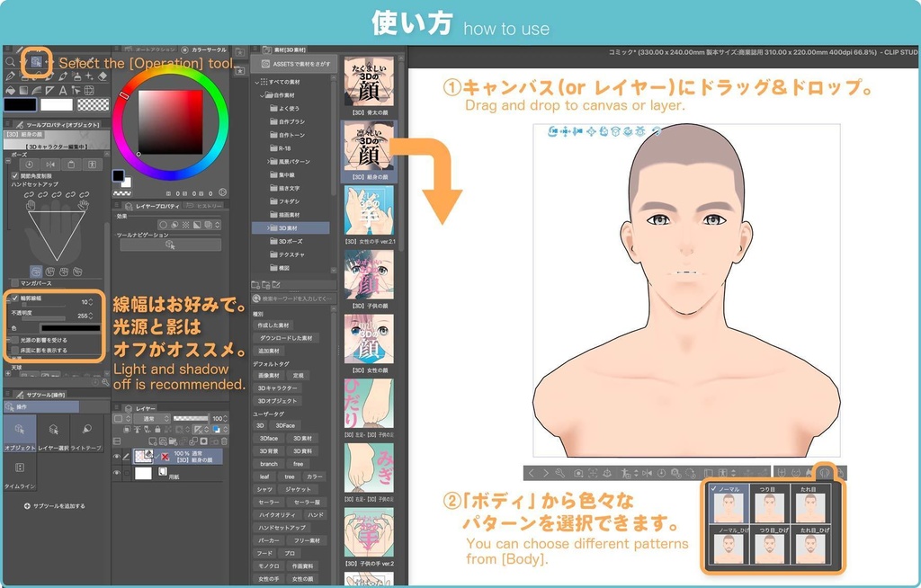This screenshot has height=588, width=921.
Task: Select the Zoom (magnifier) tool
Action: click(11, 60)
